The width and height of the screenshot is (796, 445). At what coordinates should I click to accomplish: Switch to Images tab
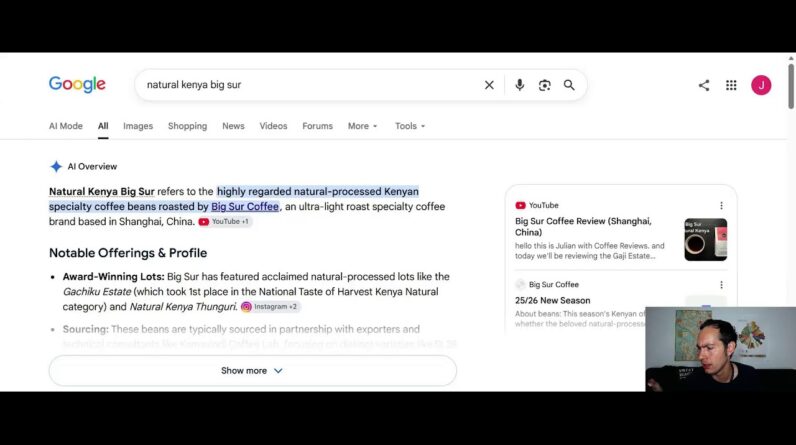tap(138, 126)
